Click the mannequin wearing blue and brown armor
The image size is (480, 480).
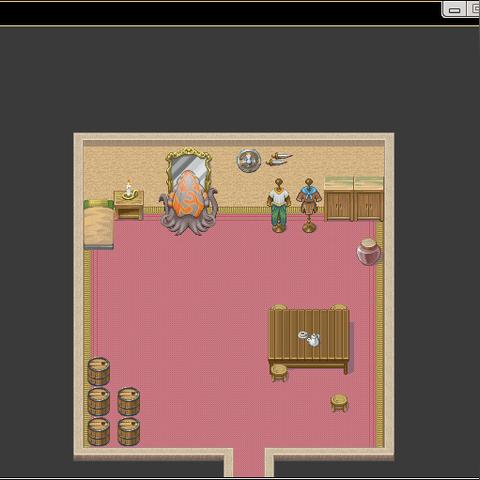point(309,205)
